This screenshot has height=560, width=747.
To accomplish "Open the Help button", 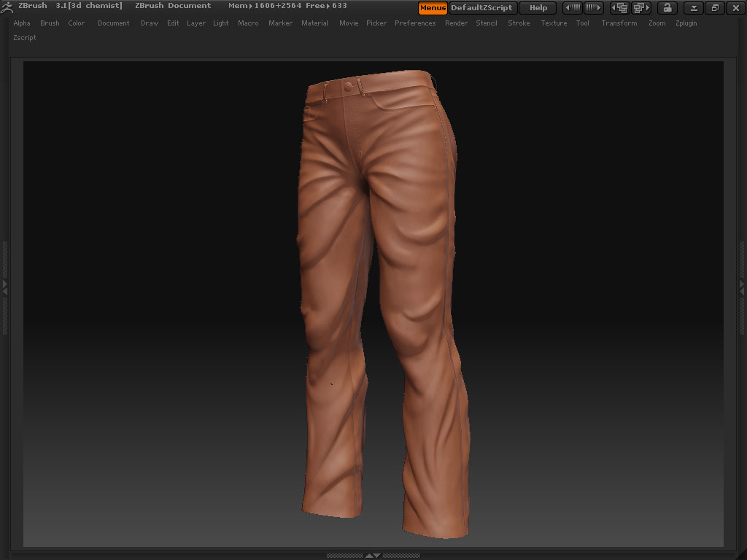I will click(538, 7).
